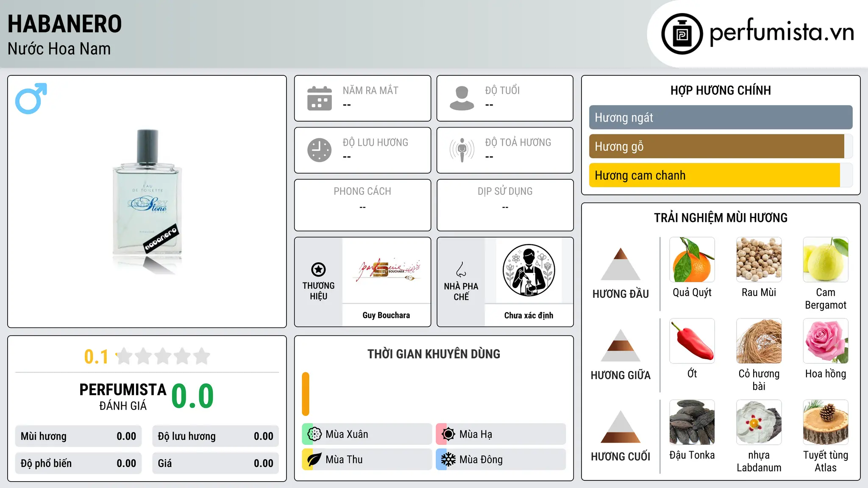Viewport: 868px width, 488px height.
Task: Click the Hương cuối pyramid icon
Action: (620, 426)
